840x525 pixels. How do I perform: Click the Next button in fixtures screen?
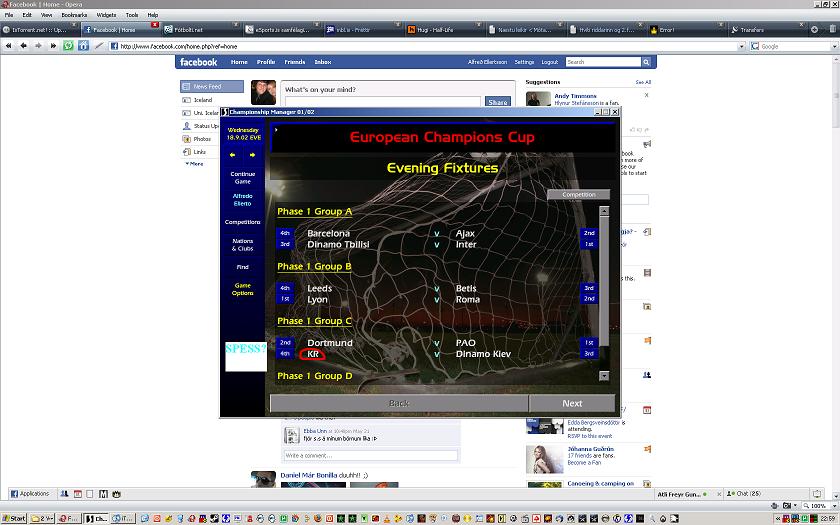[572, 403]
